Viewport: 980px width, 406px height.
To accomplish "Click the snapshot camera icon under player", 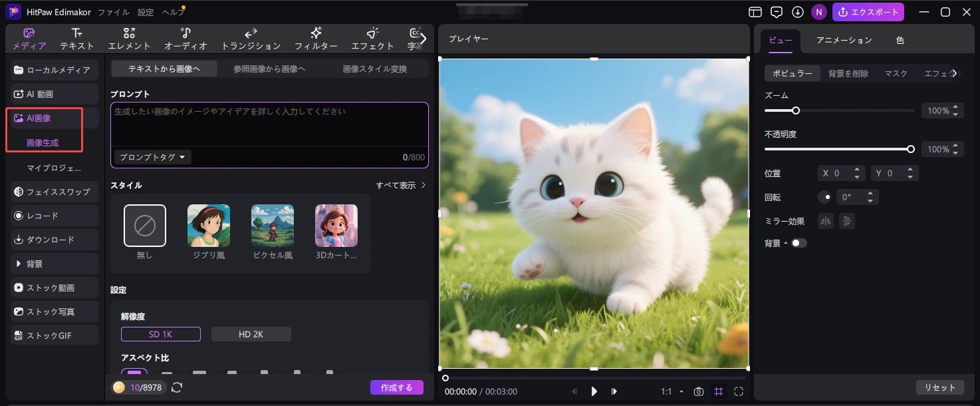I will click(x=698, y=391).
